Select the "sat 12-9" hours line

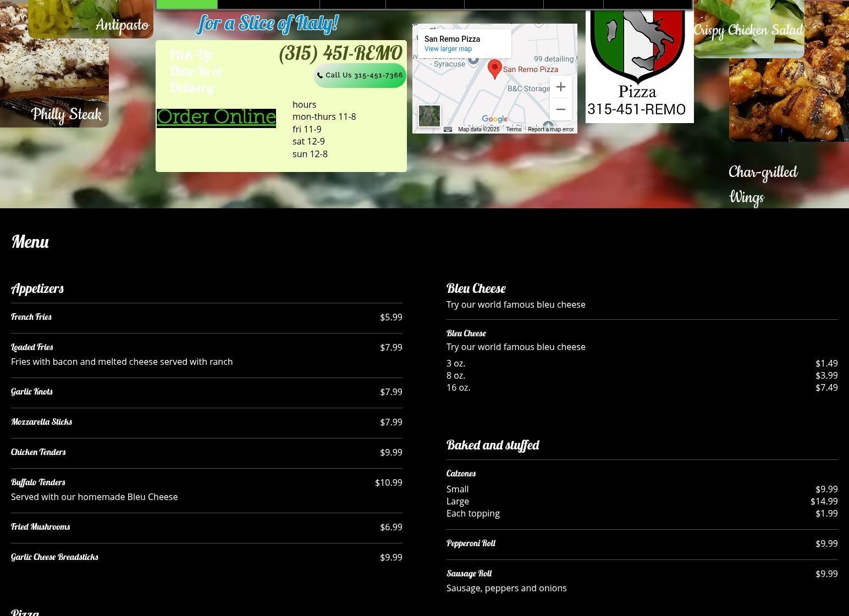click(308, 141)
